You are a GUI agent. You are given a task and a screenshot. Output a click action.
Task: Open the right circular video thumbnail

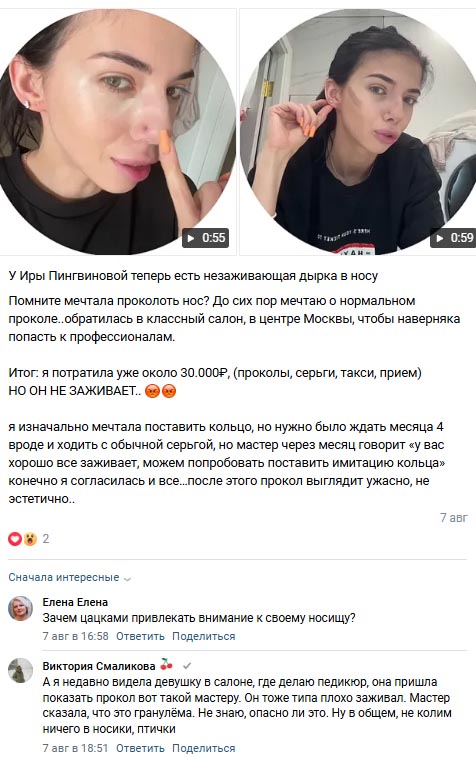pos(358,131)
